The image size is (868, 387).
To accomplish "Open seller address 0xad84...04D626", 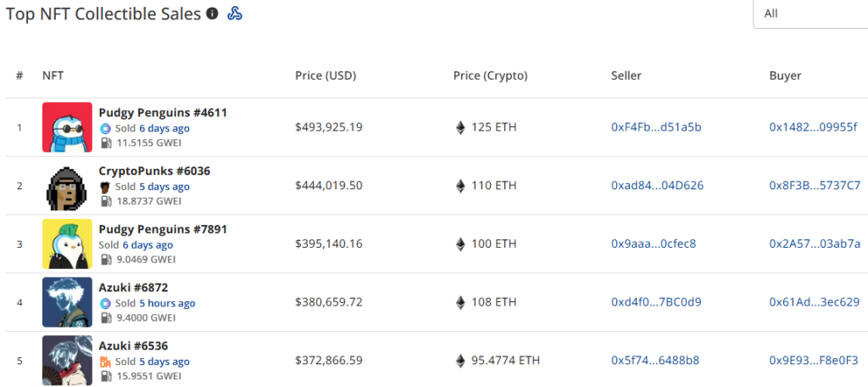I will coord(658,186).
